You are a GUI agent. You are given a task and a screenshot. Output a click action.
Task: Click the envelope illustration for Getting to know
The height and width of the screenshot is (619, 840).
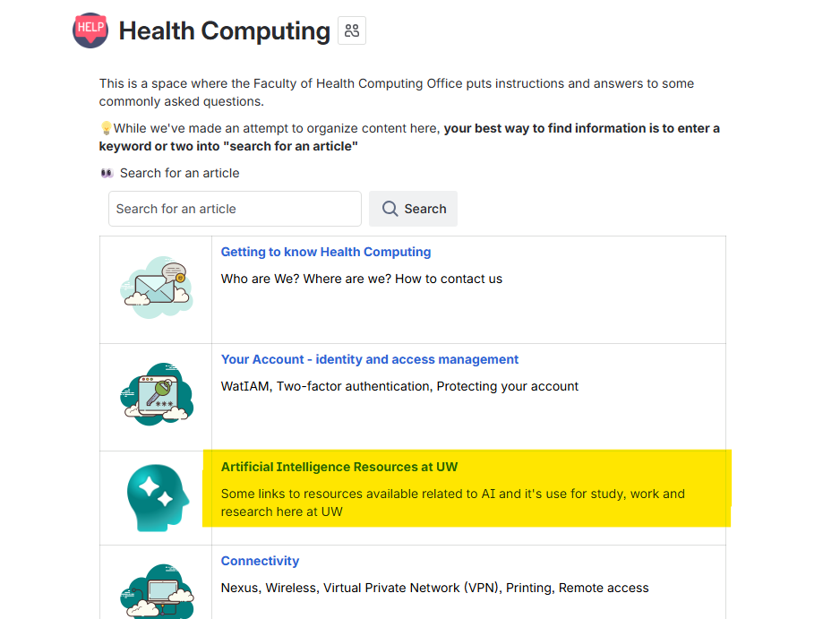[156, 287]
